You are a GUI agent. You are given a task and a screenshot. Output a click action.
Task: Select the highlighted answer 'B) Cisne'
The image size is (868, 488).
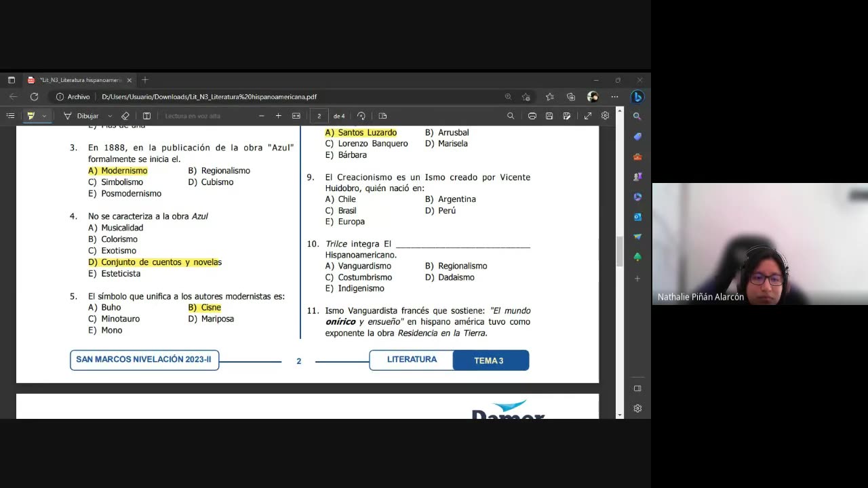pyautogui.click(x=205, y=308)
